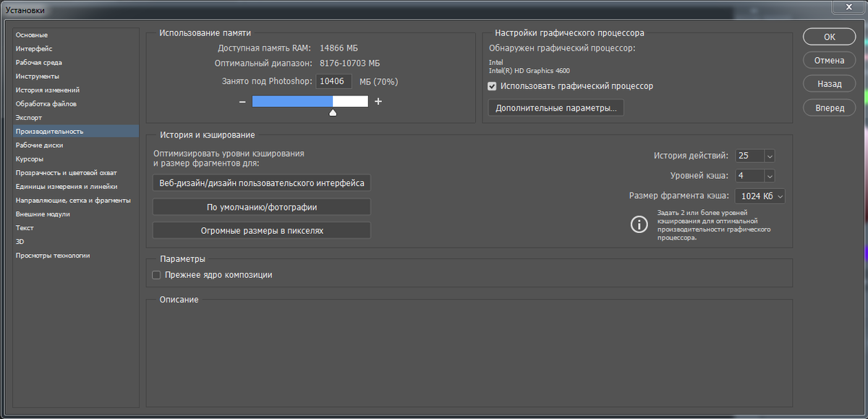This screenshot has height=419, width=868.
Task: Click the Назад button
Action: pos(830,84)
